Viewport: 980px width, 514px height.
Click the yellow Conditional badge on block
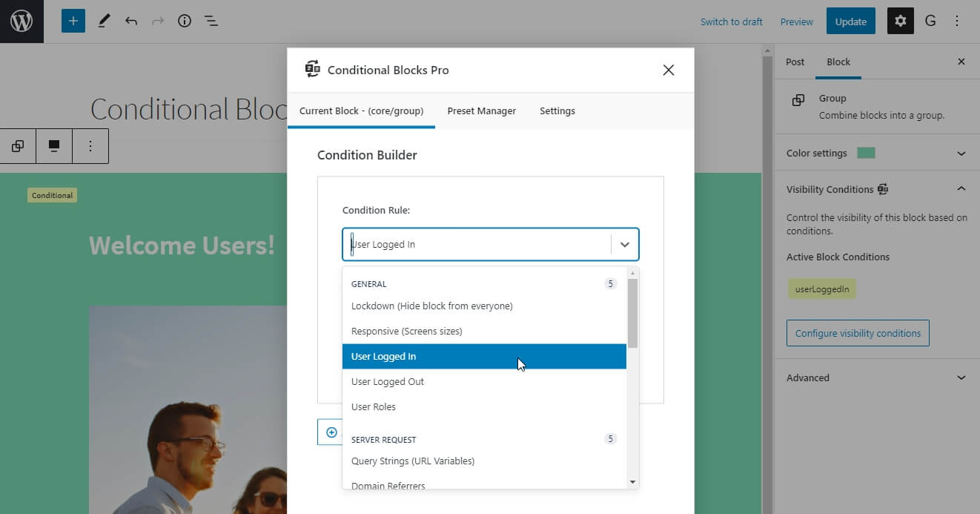[53, 195]
